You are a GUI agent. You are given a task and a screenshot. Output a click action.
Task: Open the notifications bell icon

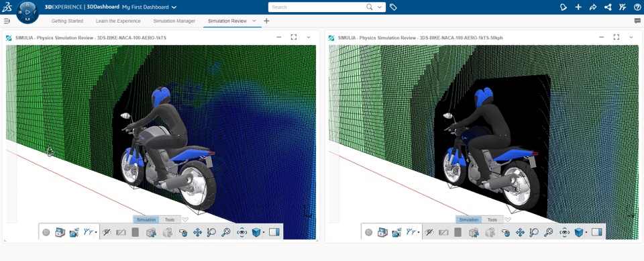point(563,7)
